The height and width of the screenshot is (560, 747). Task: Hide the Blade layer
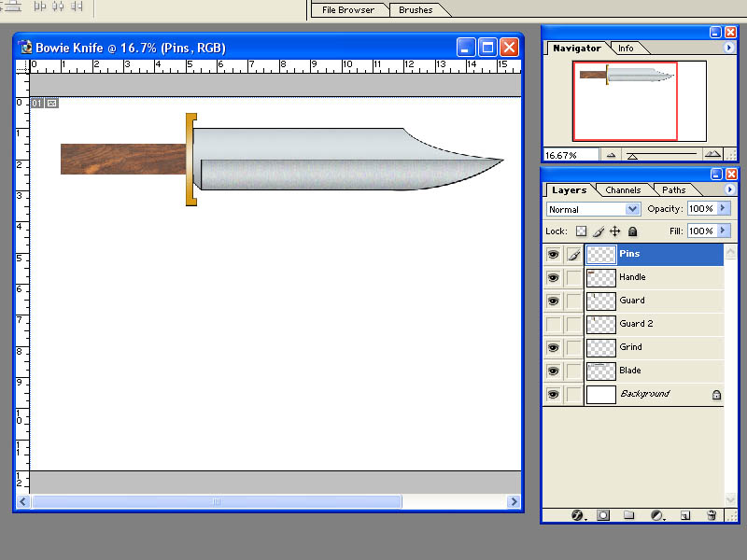553,371
